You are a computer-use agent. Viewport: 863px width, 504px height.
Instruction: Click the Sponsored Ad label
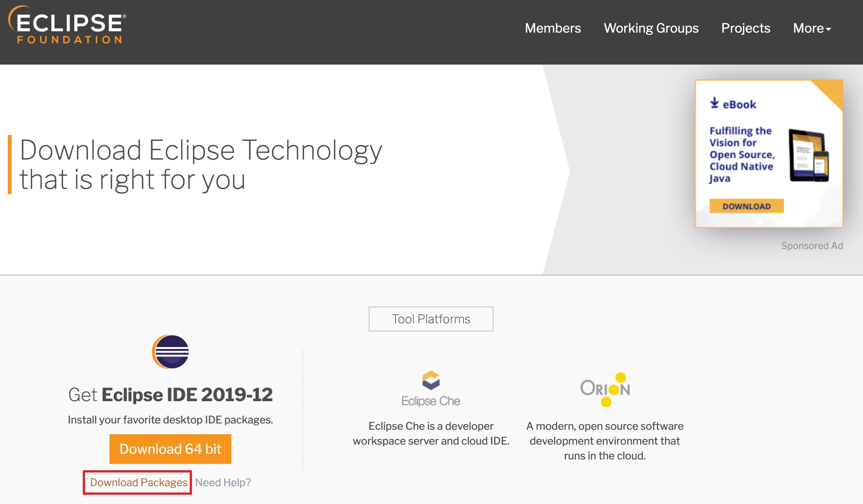[x=812, y=246]
